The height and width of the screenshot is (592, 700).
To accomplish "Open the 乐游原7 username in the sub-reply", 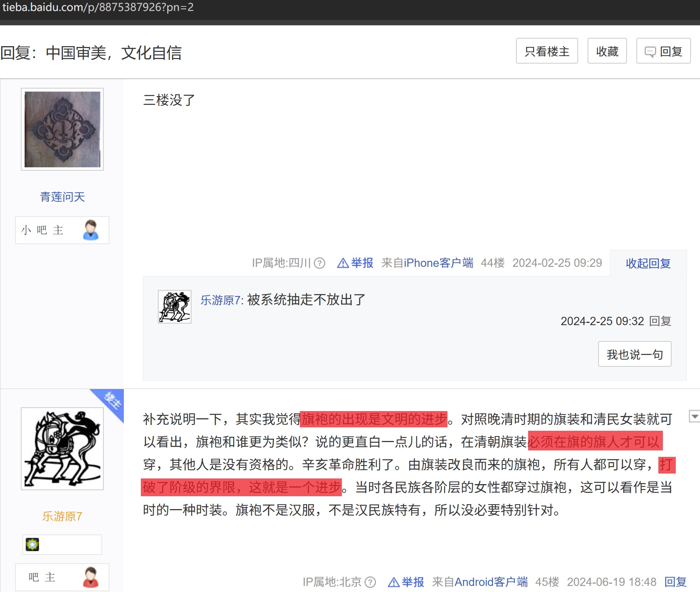I will (221, 300).
